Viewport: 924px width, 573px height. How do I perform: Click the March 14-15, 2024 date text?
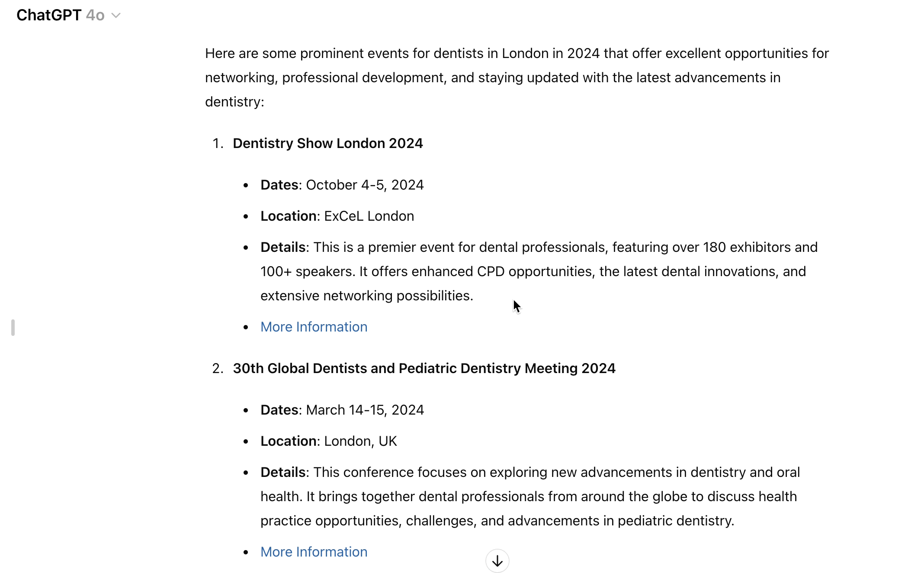[365, 410]
